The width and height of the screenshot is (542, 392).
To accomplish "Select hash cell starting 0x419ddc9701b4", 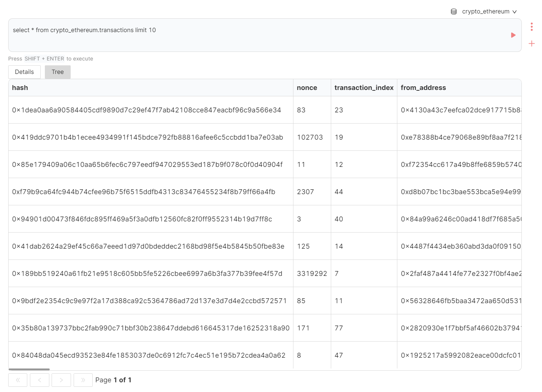I will [151, 137].
